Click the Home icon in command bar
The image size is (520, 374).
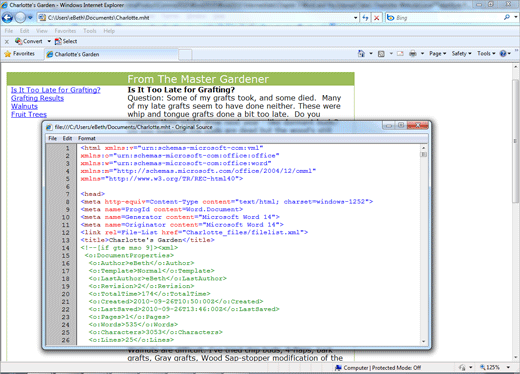pos(361,53)
